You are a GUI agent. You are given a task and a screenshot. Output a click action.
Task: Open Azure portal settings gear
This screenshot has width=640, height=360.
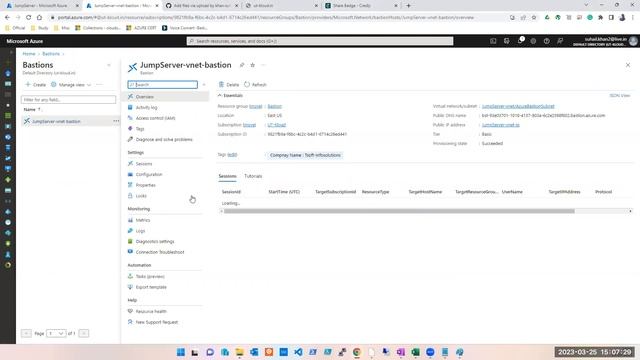pos(533,41)
